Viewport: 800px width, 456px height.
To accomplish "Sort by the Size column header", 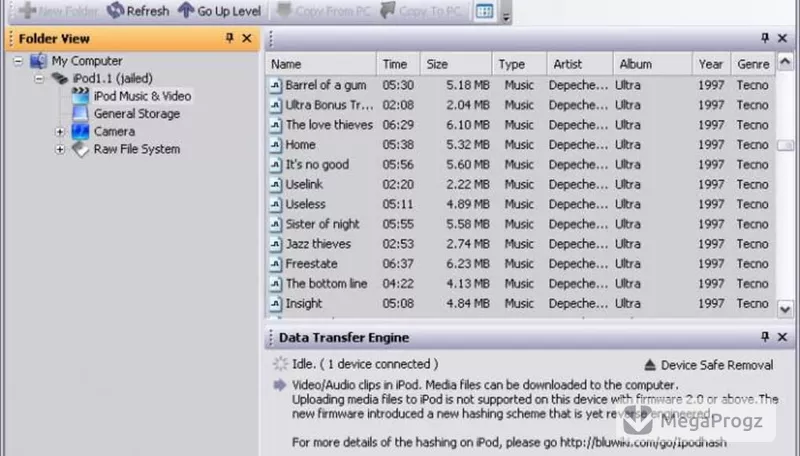I will pos(456,64).
